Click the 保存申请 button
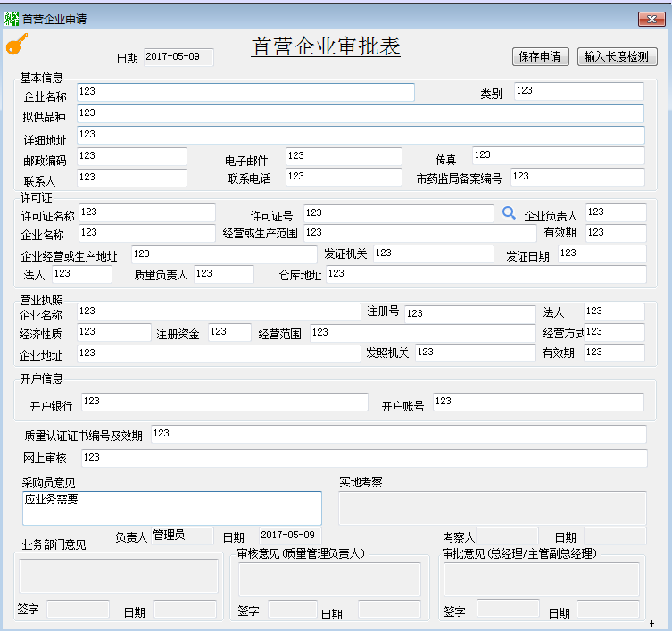The width and height of the screenshot is (672, 631). coord(541,56)
